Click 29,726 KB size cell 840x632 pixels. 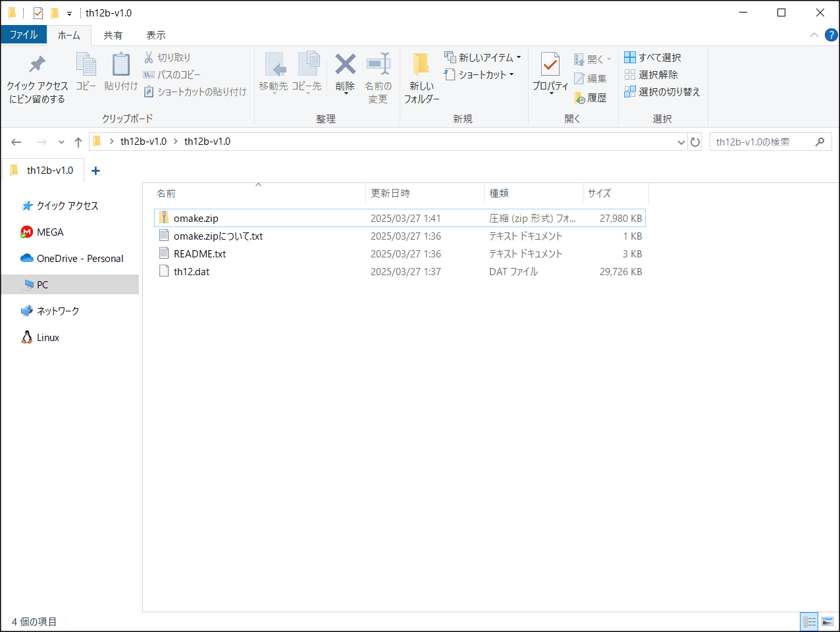point(621,271)
